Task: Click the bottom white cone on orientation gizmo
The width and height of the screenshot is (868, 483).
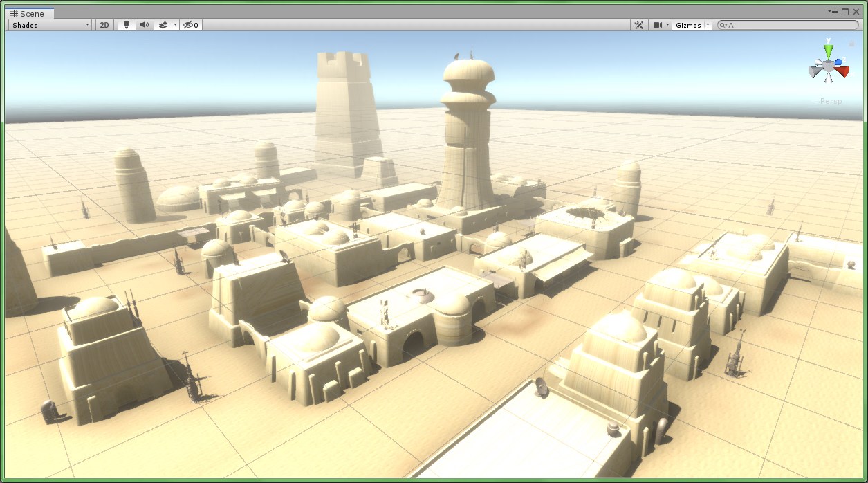Action: 829,78
